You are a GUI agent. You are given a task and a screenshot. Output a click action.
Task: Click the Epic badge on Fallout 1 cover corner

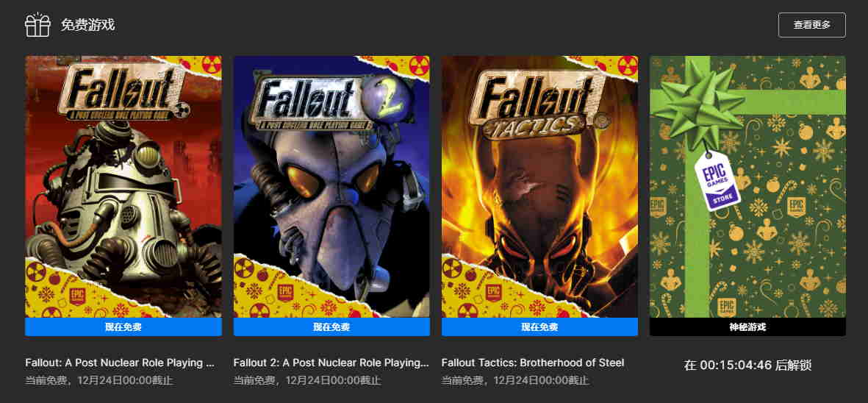point(77,295)
